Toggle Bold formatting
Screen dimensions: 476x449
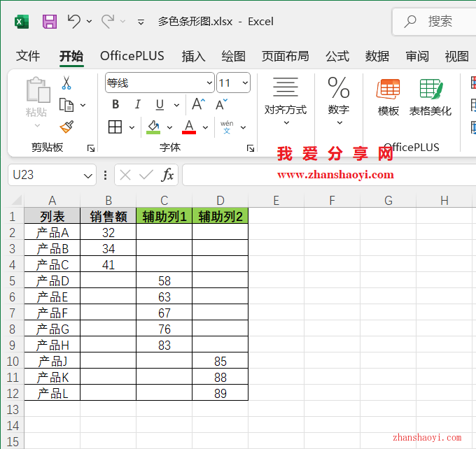tap(115, 105)
